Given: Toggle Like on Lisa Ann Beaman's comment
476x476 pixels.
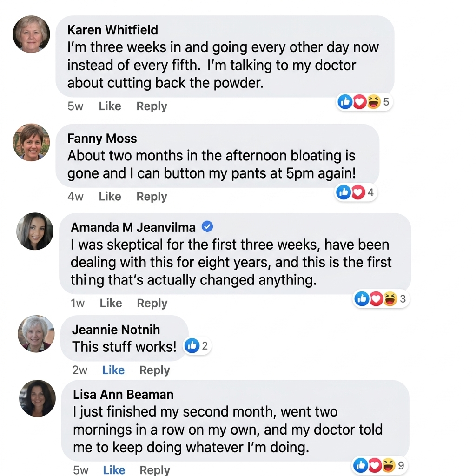Looking at the screenshot, I should pyautogui.click(x=114, y=470).
